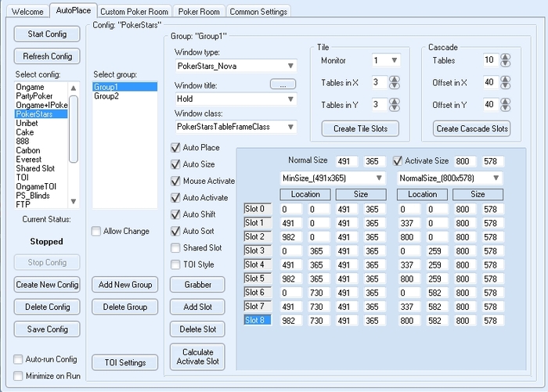Image resolution: width=548 pixels, height=392 pixels.
Task: Click the window title browse '...' button
Action: (x=283, y=85)
